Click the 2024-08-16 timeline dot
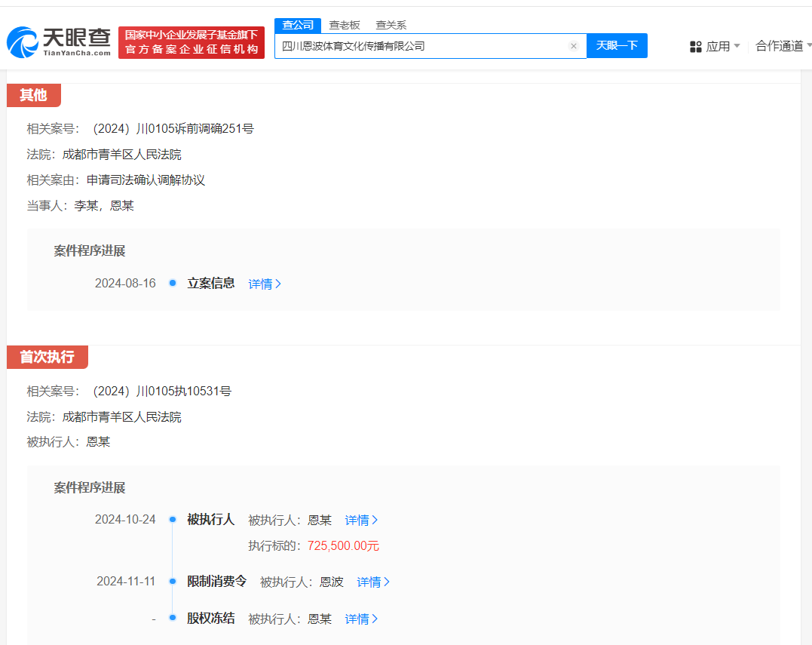812x645 pixels. tap(173, 284)
